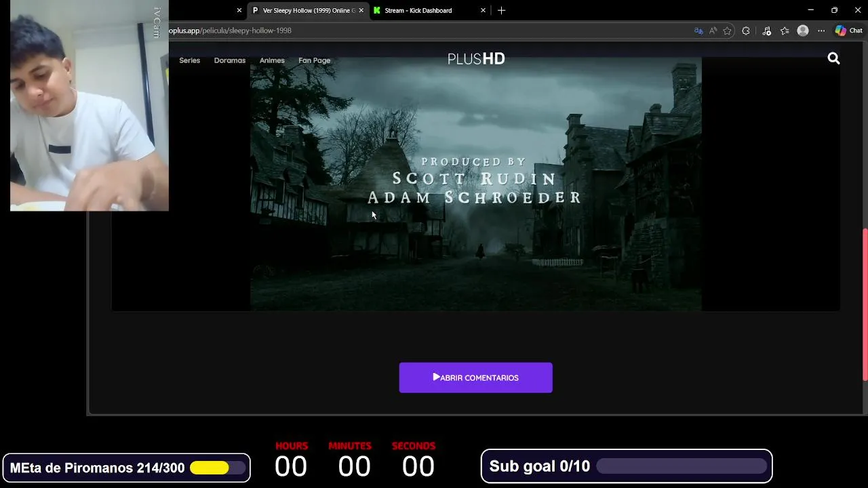Screen dimensions: 868x488
Task: Click the HOURS countdown value
Action: 291,466
